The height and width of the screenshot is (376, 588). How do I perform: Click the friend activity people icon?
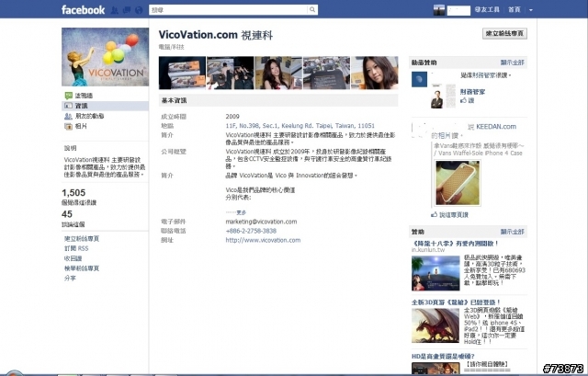coord(68,117)
